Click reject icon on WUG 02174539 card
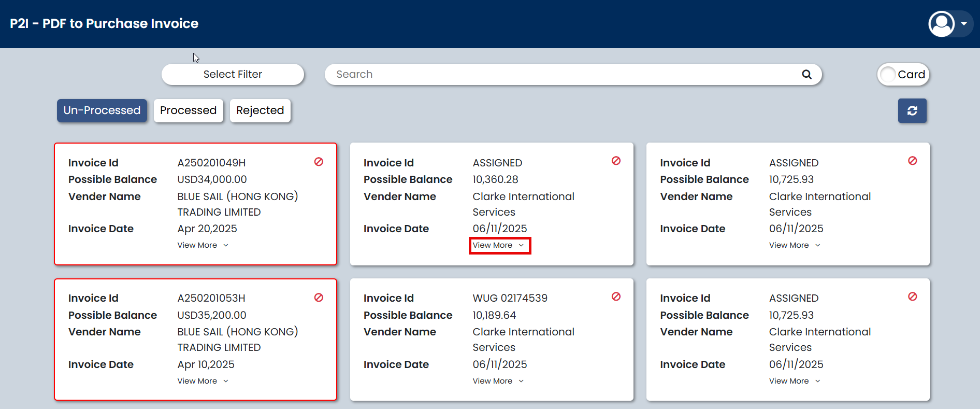This screenshot has height=409, width=980. tap(616, 297)
